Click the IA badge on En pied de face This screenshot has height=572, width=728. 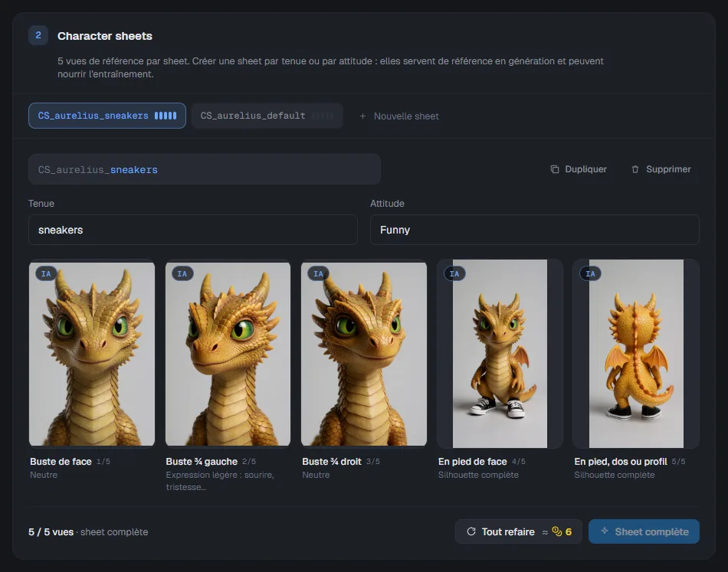[x=454, y=273]
